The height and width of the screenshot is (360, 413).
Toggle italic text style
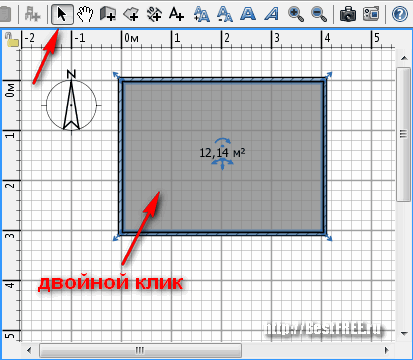(271, 15)
